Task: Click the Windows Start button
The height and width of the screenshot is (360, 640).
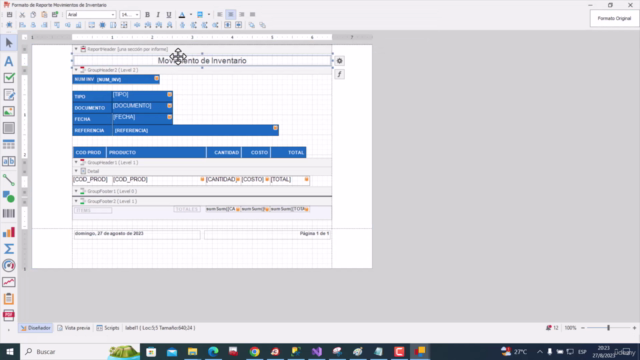Action: click(10, 351)
